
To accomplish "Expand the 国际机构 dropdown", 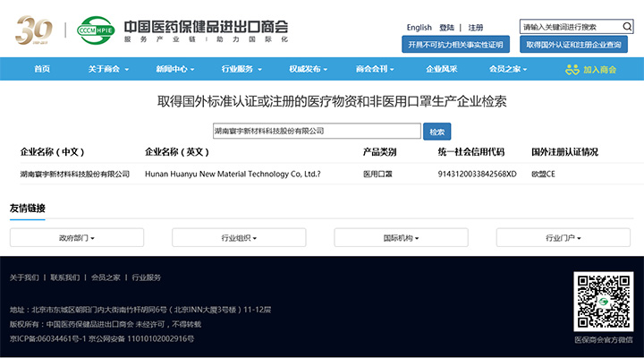I will 401,238.
